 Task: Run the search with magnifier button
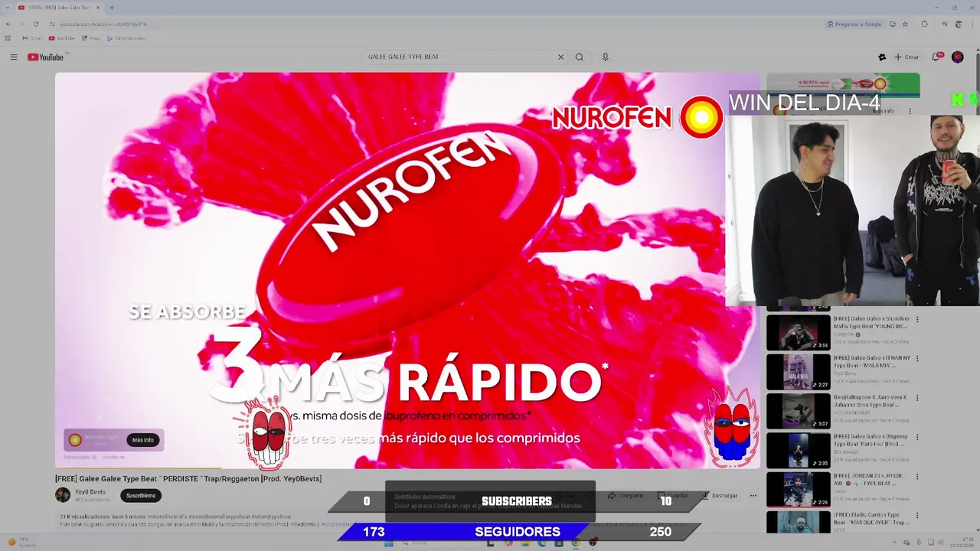click(x=580, y=57)
